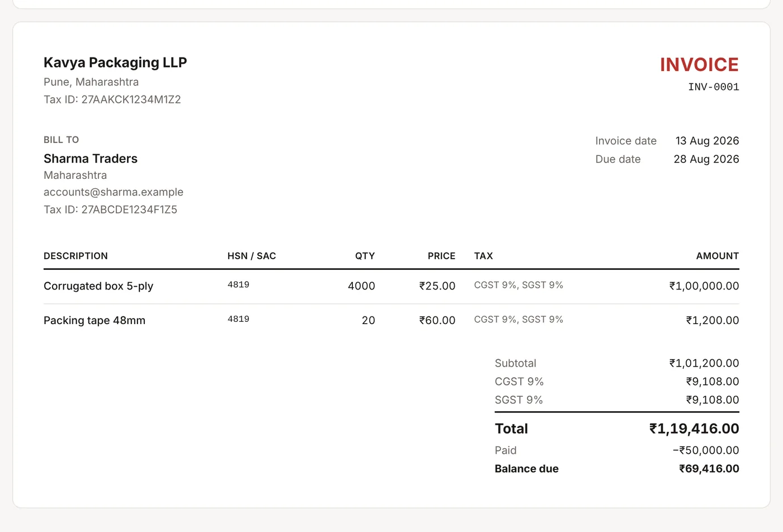Click the tax cell in Corrugated box row
This screenshot has width=783, height=532.
518,285
